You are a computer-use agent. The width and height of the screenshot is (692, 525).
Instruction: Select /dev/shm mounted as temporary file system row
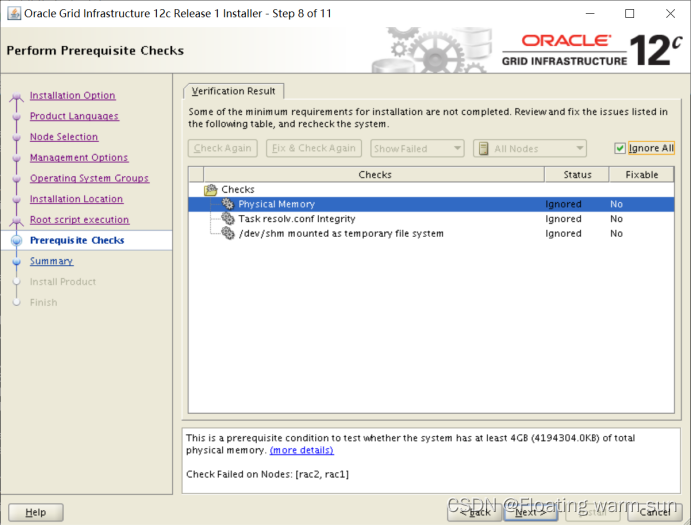pos(431,233)
